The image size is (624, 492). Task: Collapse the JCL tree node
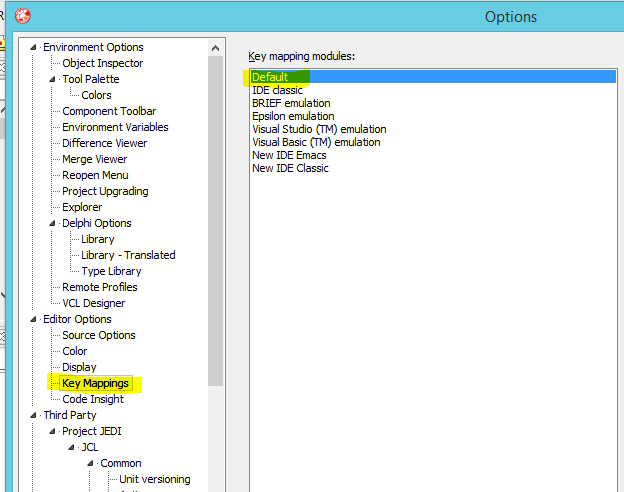coord(71,447)
